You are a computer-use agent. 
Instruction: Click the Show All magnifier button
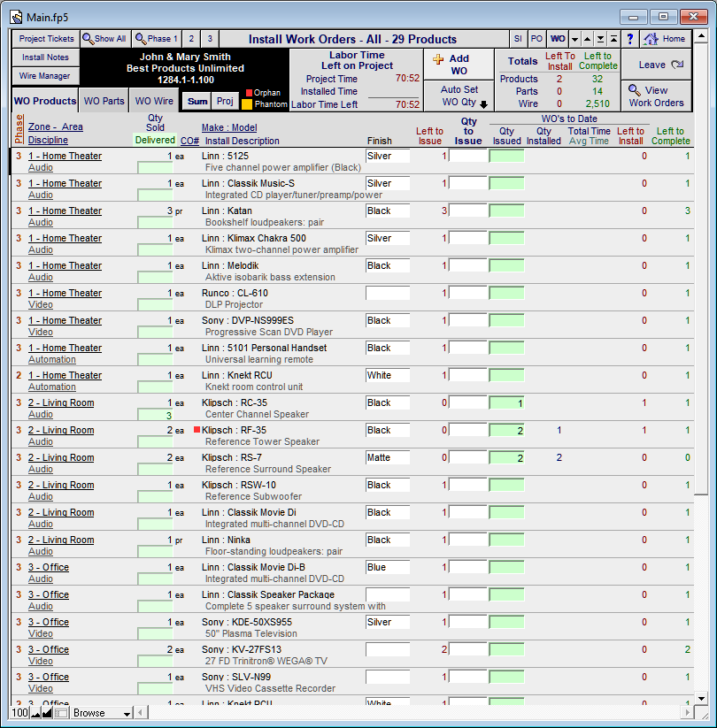click(x=104, y=39)
